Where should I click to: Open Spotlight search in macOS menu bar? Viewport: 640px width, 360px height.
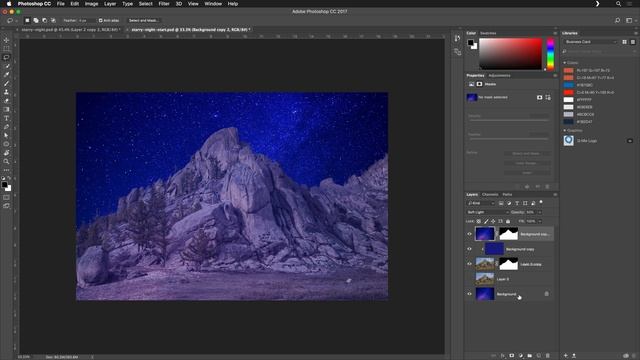(618, 4)
